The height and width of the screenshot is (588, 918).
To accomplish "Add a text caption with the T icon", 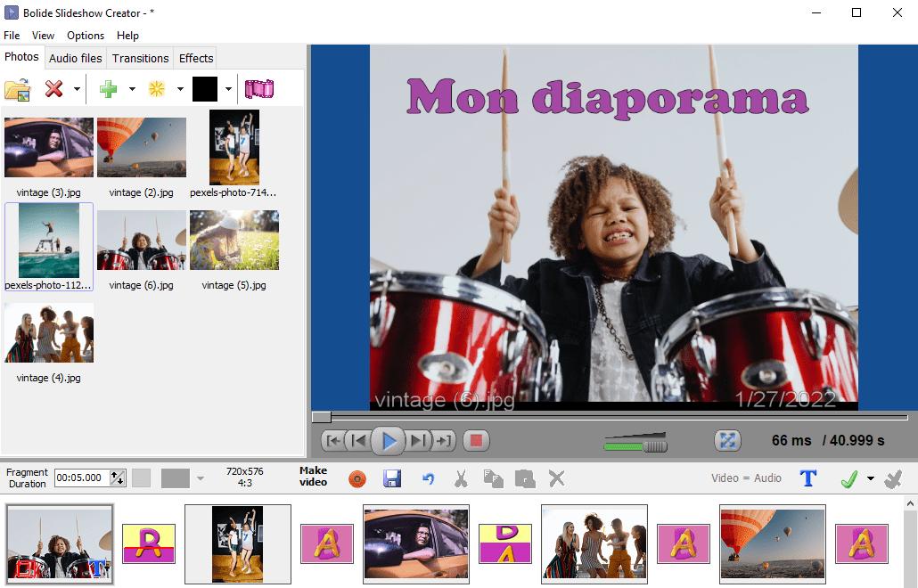I will (x=807, y=478).
